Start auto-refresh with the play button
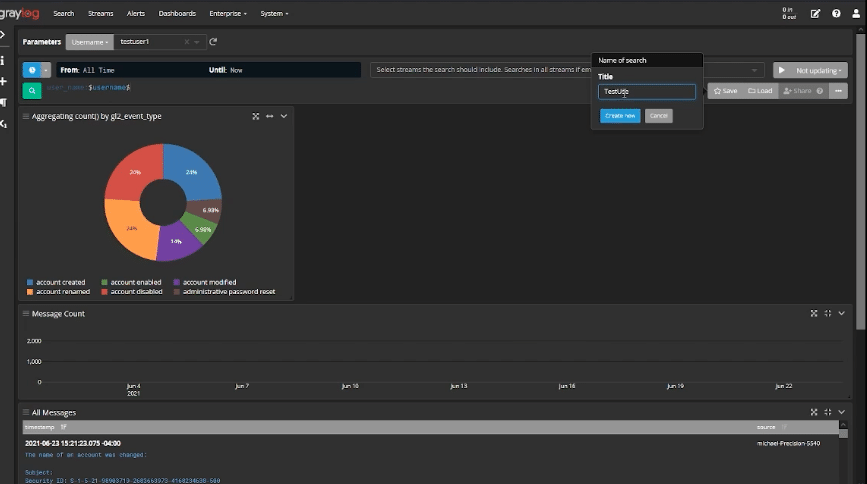Viewport: 867px width, 484px height. tap(780, 70)
